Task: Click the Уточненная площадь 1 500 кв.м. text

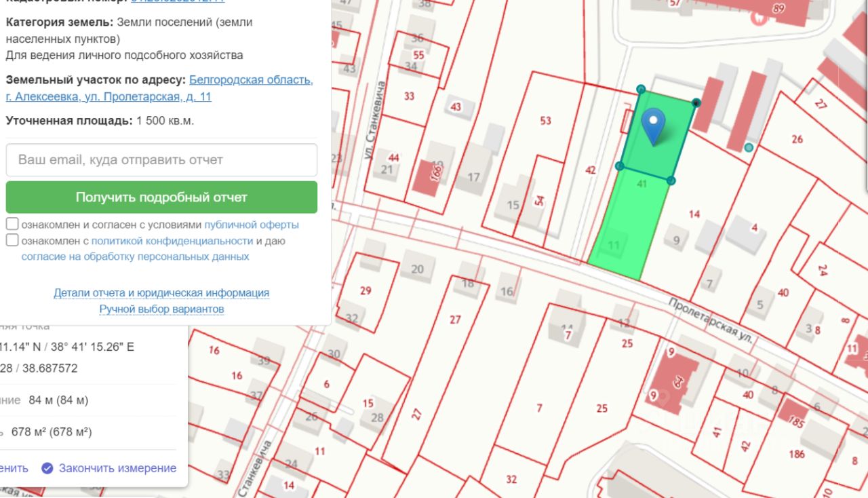Action: pos(100,121)
